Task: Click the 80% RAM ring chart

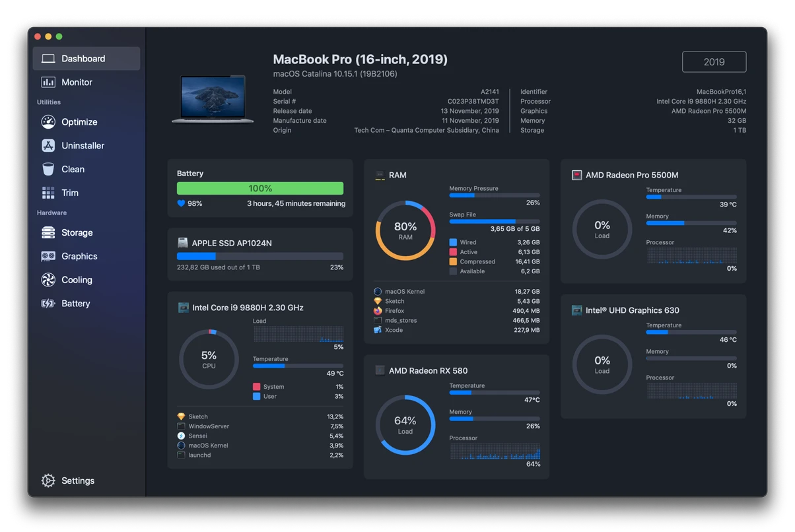Action: point(405,230)
